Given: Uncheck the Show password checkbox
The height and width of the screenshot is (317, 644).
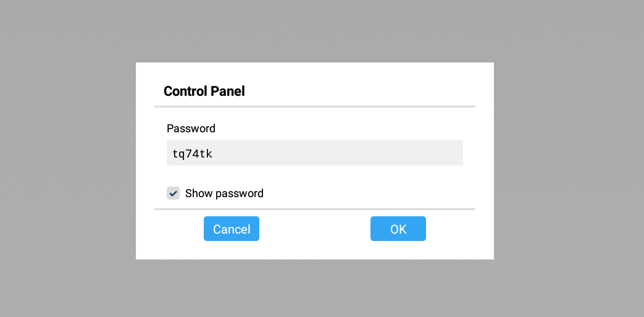Looking at the screenshot, I should (x=173, y=193).
